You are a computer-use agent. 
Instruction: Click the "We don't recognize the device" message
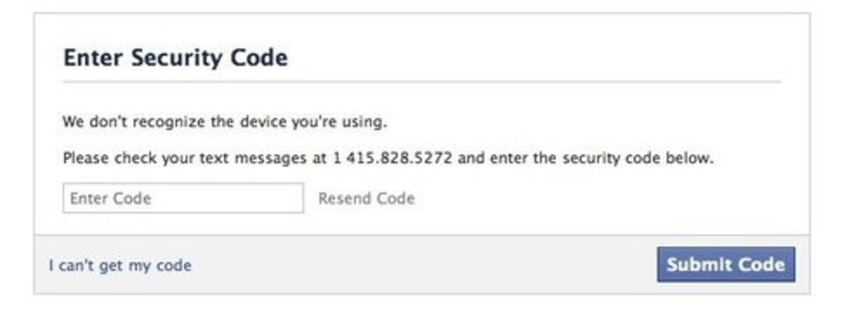pos(225,122)
